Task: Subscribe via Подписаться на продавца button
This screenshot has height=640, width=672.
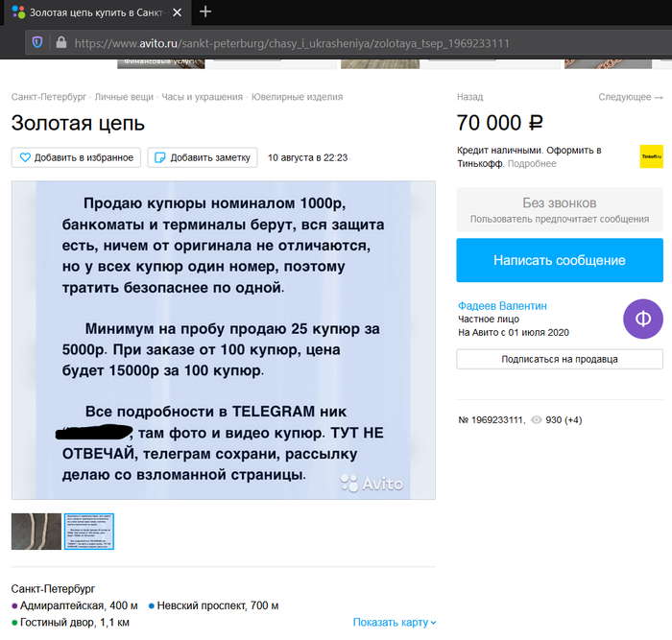Action: (x=560, y=359)
